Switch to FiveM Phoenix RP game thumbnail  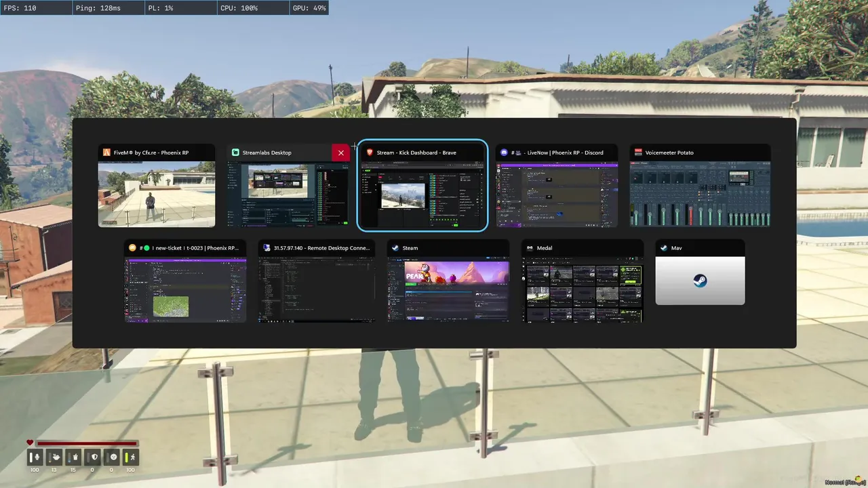pos(157,194)
